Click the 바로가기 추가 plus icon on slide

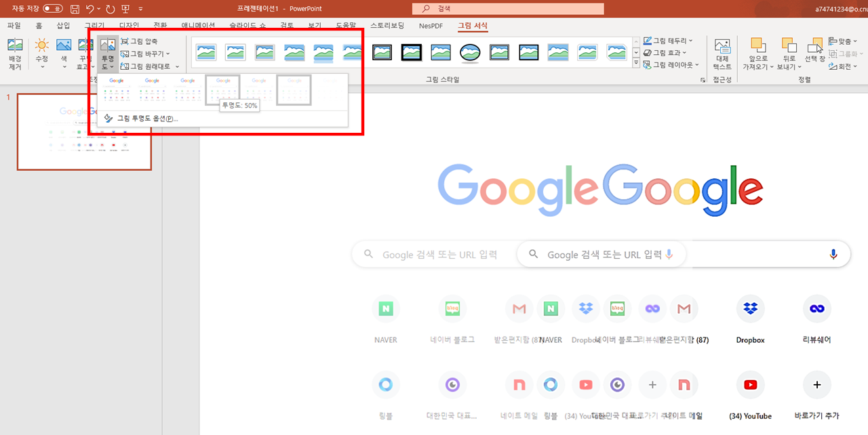tap(816, 385)
